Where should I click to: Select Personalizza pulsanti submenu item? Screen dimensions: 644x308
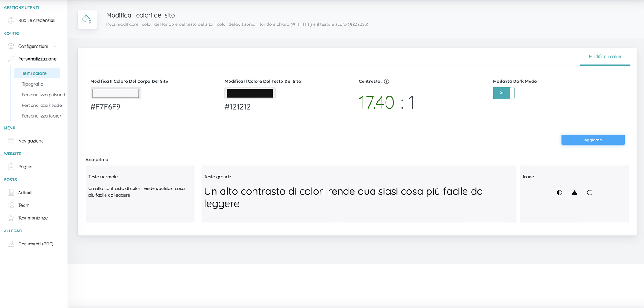[43, 95]
